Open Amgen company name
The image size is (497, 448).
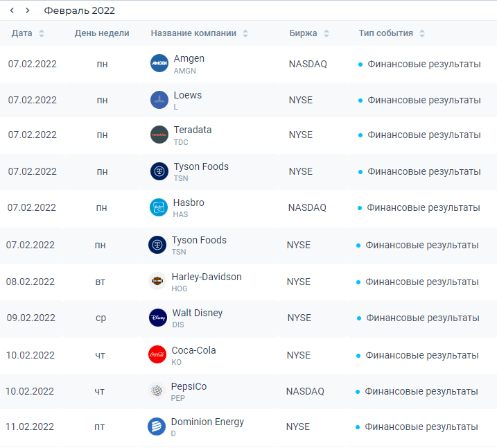(x=189, y=59)
